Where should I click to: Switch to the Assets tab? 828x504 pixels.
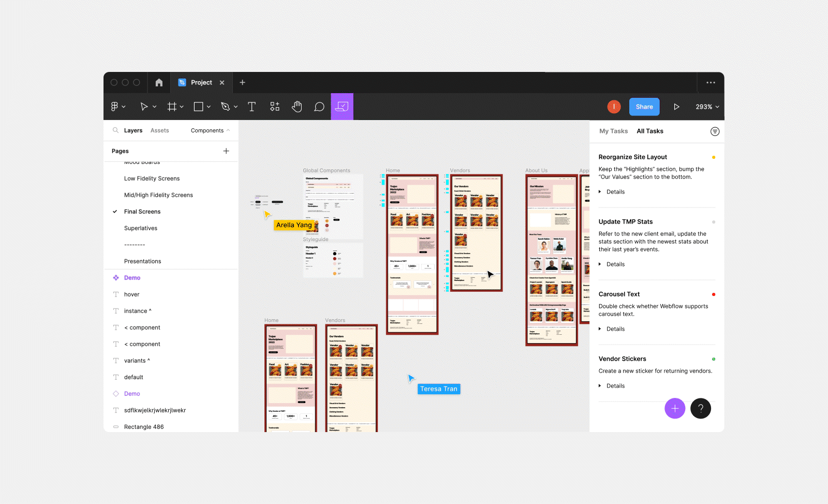pos(159,130)
